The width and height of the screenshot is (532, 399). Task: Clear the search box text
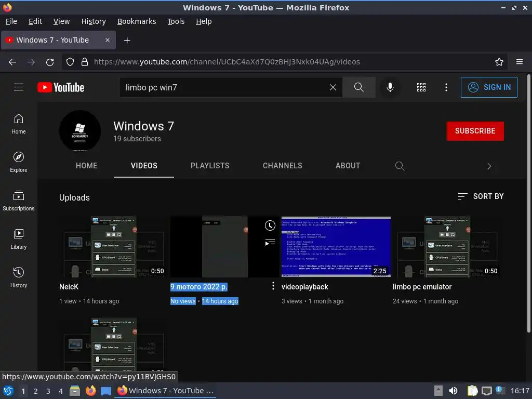[x=333, y=87]
